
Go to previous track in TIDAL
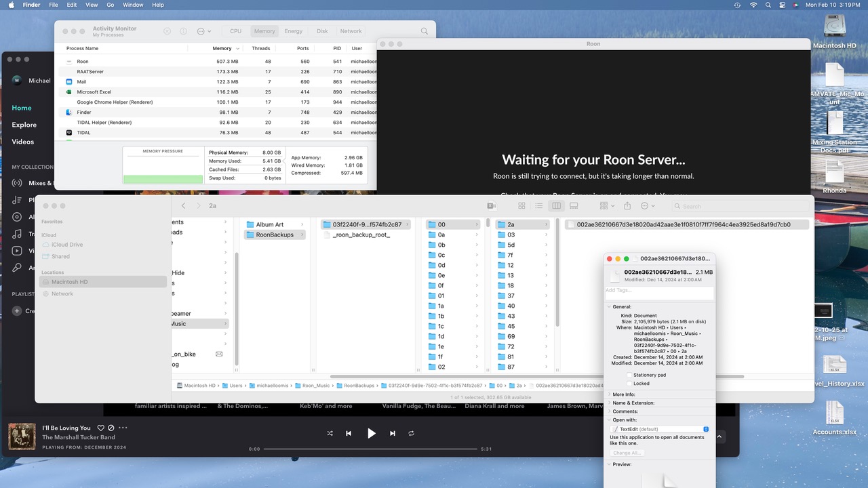[349, 433]
